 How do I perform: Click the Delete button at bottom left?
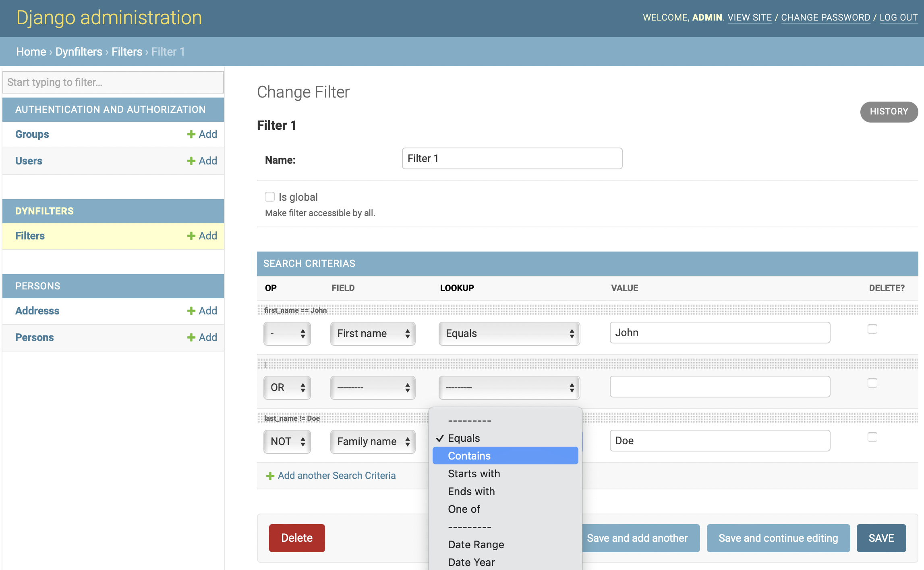click(297, 536)
